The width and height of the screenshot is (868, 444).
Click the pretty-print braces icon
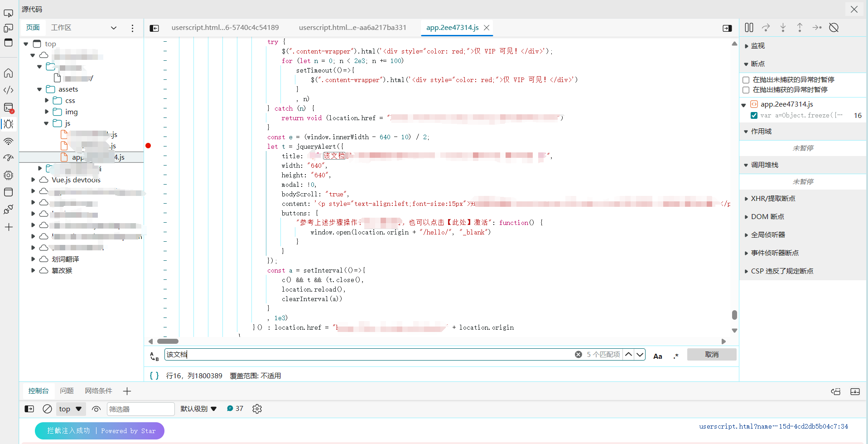click(154, 376)
